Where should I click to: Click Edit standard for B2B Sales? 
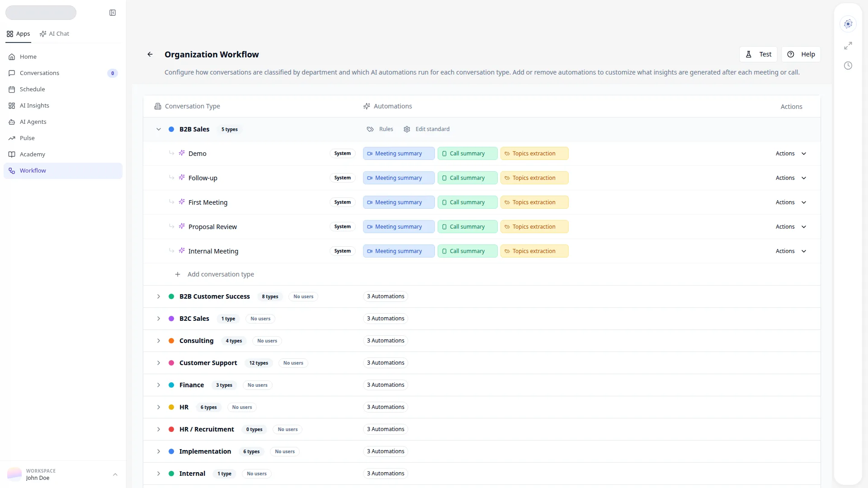pyautogui.click(x=426, y=129)
